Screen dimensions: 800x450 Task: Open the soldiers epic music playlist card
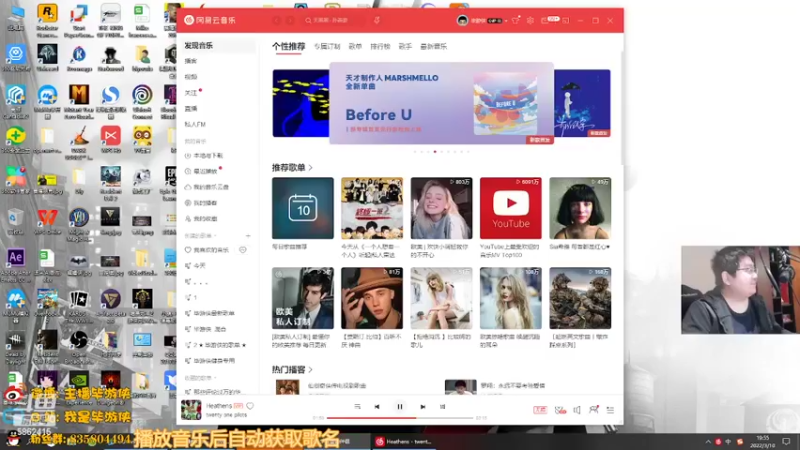point(580,298)
